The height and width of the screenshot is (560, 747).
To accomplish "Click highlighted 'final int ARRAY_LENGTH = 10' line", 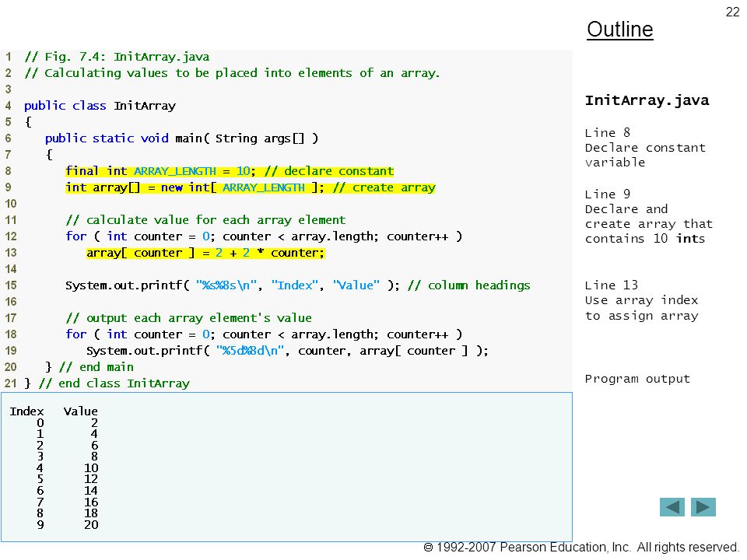I will click(160, 171).
